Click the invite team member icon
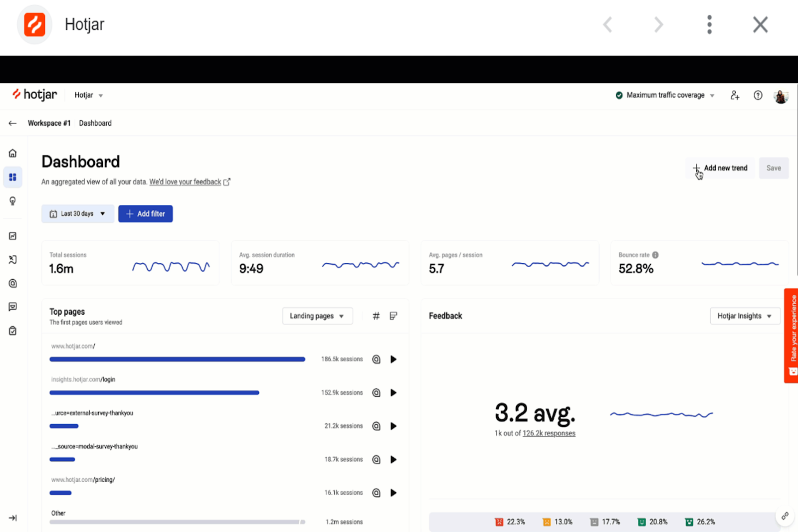The image size is (798, 532). 735,95
